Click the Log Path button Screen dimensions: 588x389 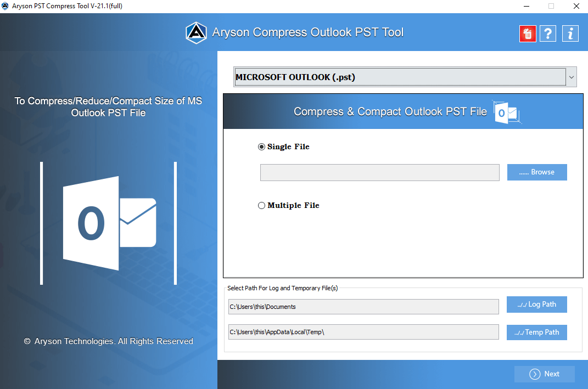(536, 305)
